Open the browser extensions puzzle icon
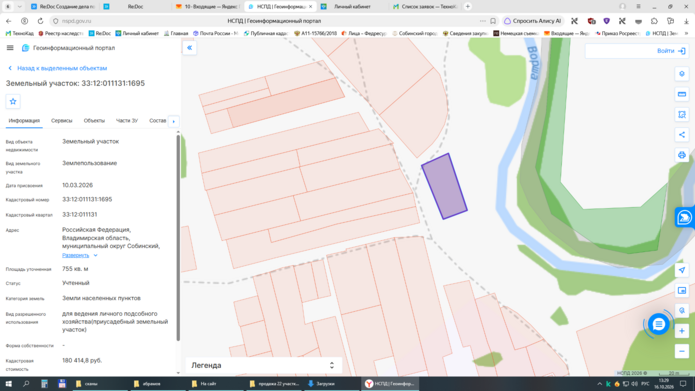Screen dimensions: 695x391 click(654, 21)
